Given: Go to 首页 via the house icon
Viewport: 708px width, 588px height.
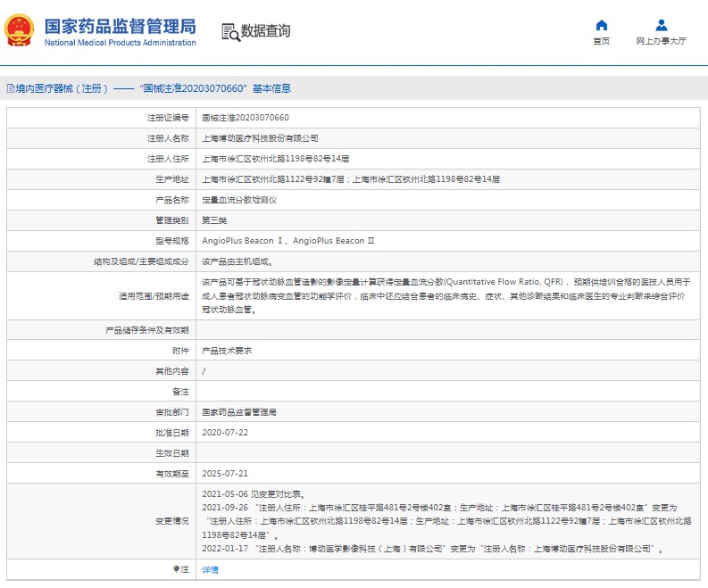Looking at the screenshot, I should pos(602,25).
